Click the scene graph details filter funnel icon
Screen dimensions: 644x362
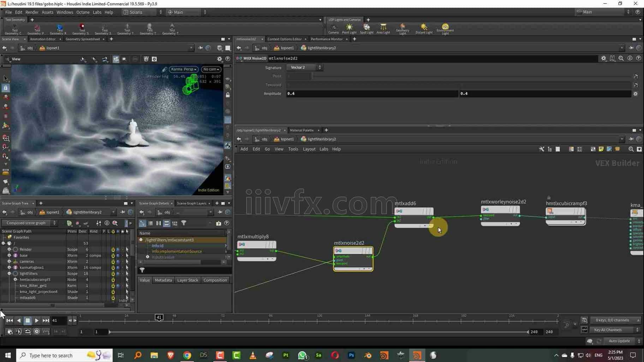coord(184,223)
